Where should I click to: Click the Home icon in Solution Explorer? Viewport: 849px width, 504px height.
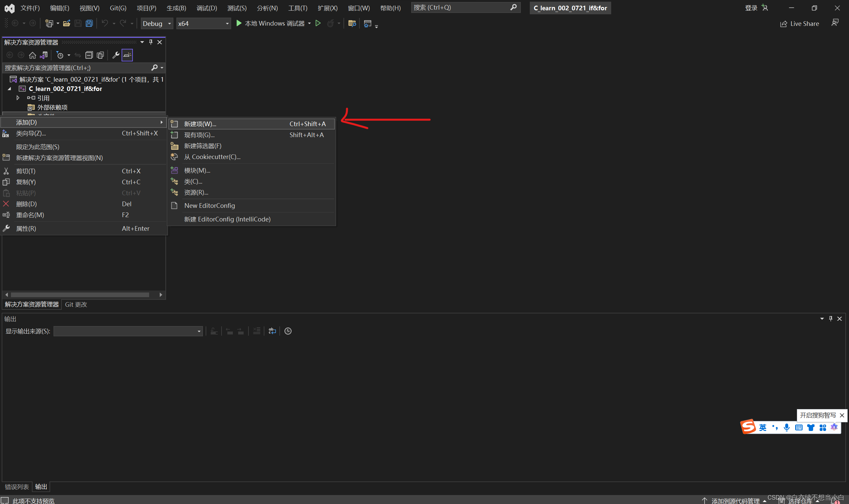(x=32, y=55)
